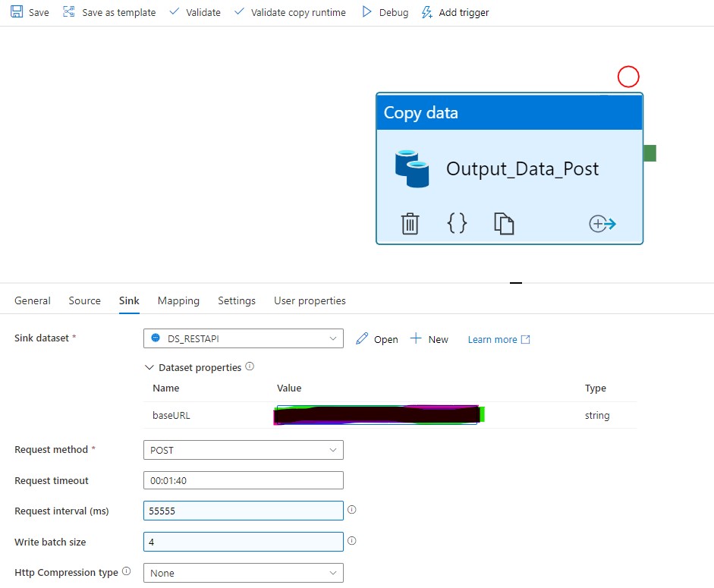Create a New sink dataset
Viewport: 714px width, 588px height.
click(429, 339)
